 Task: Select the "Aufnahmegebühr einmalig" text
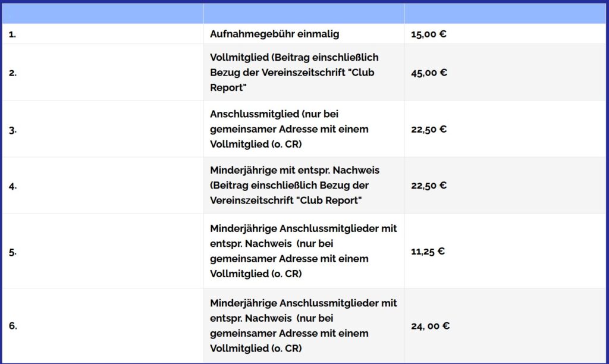[x=274, y=34]
